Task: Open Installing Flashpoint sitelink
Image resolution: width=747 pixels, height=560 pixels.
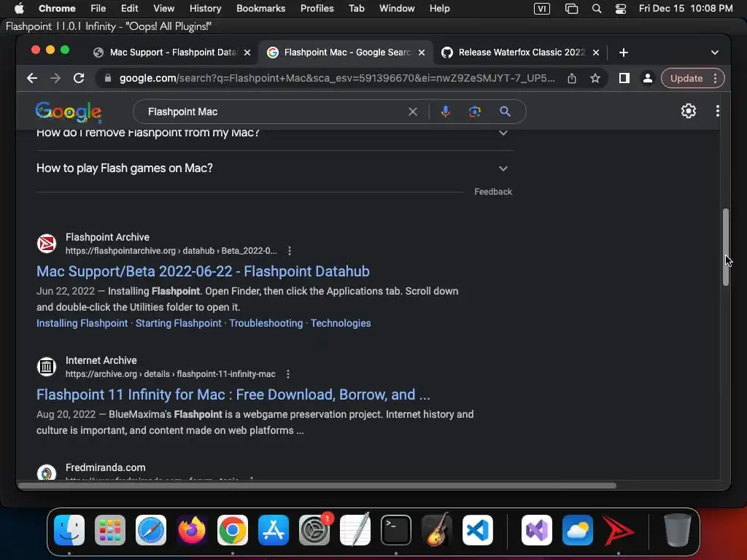Action: pos(82,323)
